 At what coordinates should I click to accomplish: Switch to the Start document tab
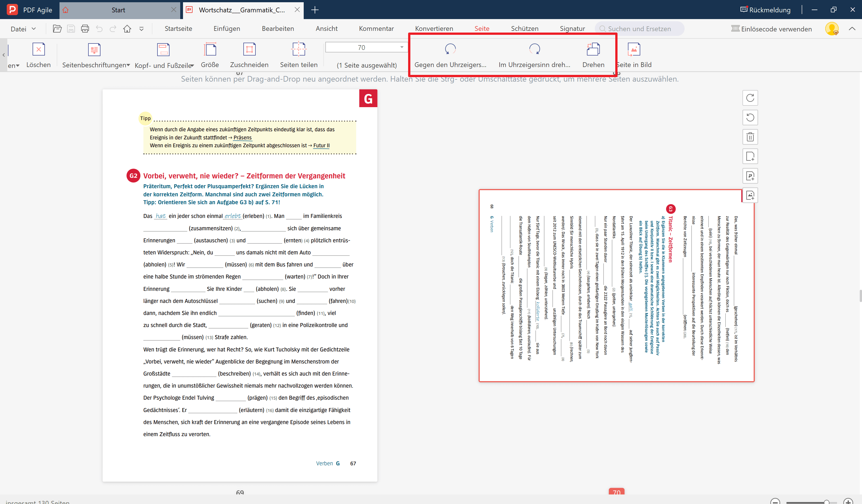coord(118,10)
